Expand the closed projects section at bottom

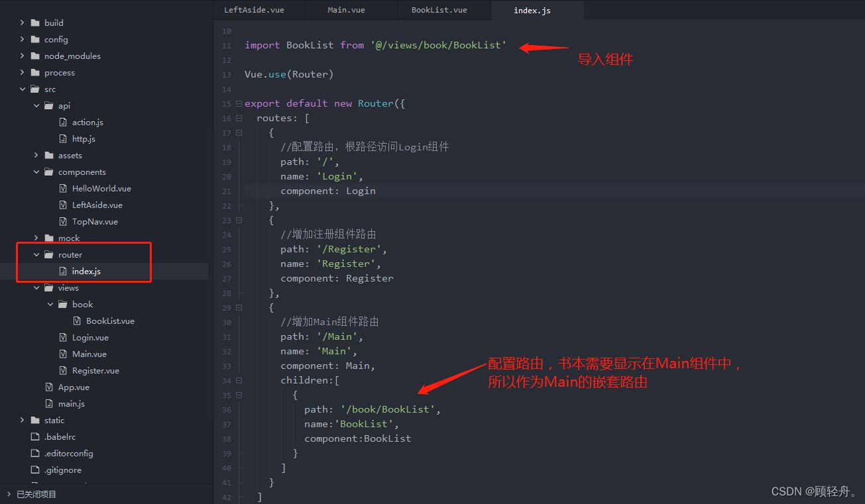tap(9, 494)
